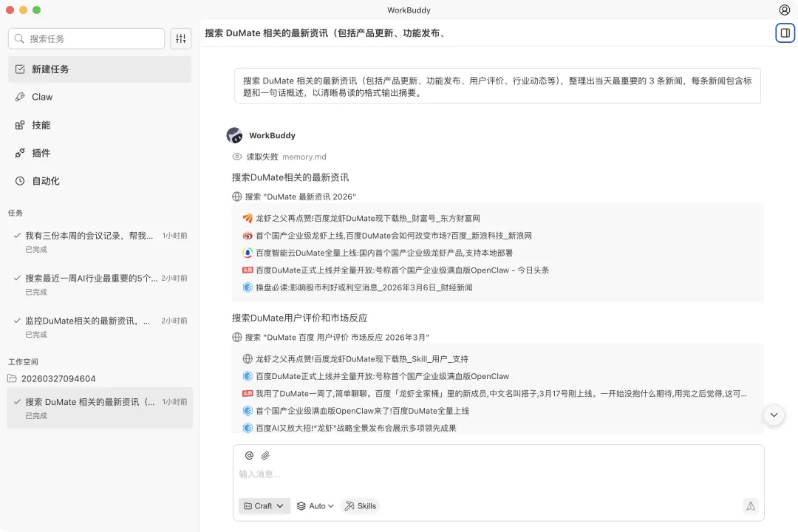This screenshot has height=532, width=798.
Task: Open the Craft mode dropdown
Action: click(x=264, y=506)
